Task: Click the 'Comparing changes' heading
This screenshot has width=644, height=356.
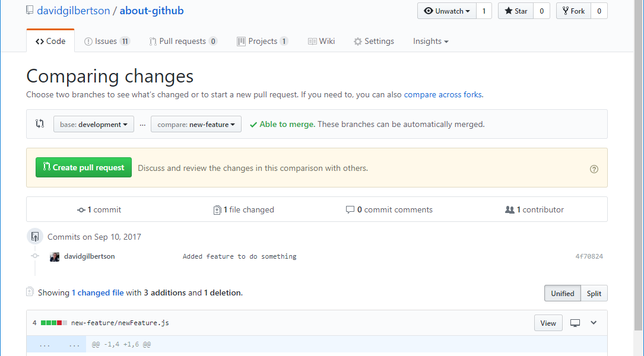Action: coord(110,76)
